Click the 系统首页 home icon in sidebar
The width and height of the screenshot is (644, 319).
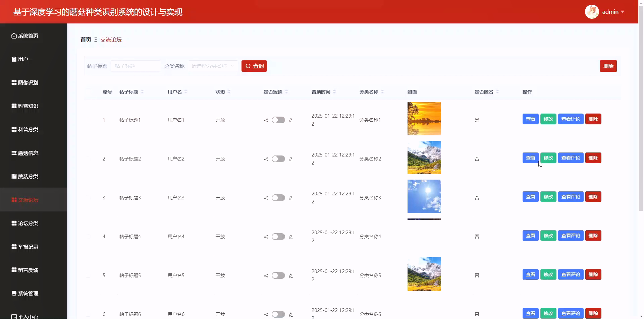(14, 35)
